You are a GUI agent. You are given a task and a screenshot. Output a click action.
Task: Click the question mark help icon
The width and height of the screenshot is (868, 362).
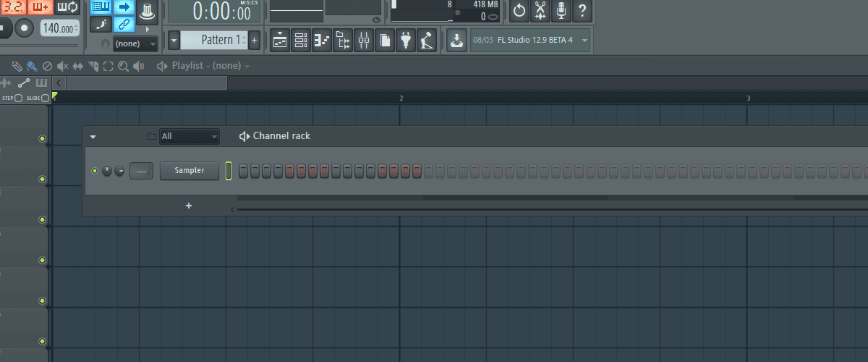tap(582, 10)
